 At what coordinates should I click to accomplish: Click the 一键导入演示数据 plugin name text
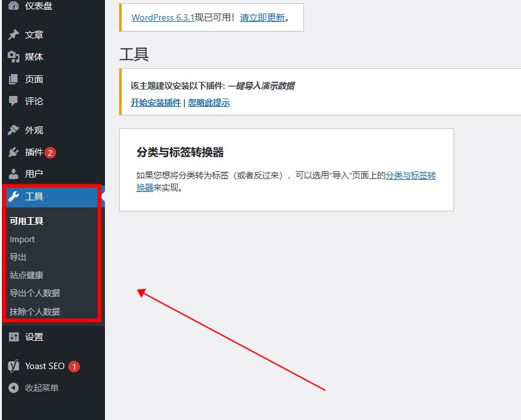click(x=261, y=86)
